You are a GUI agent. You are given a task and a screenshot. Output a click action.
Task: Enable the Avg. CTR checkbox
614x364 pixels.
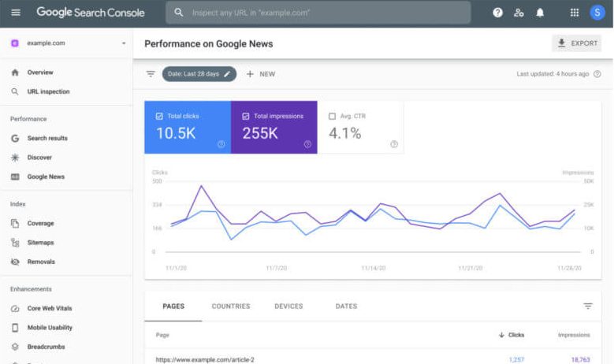click(333, 116)
